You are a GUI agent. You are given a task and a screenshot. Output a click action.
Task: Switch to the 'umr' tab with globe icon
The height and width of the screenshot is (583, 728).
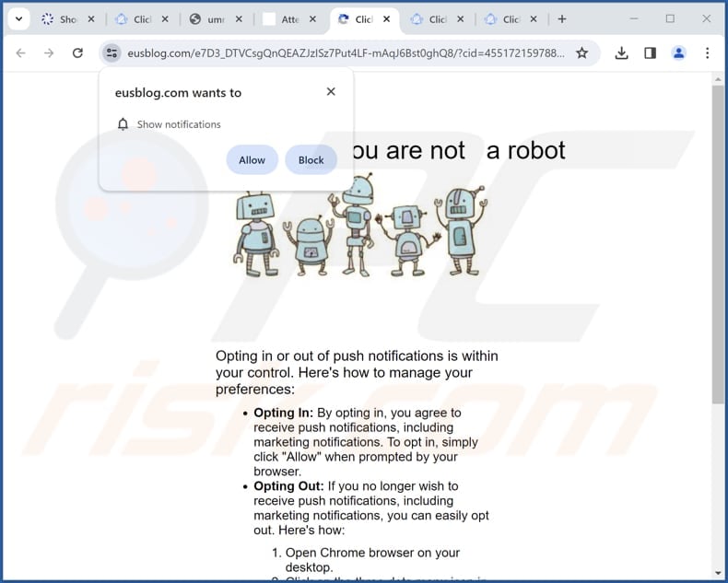[x=207, y=19]
